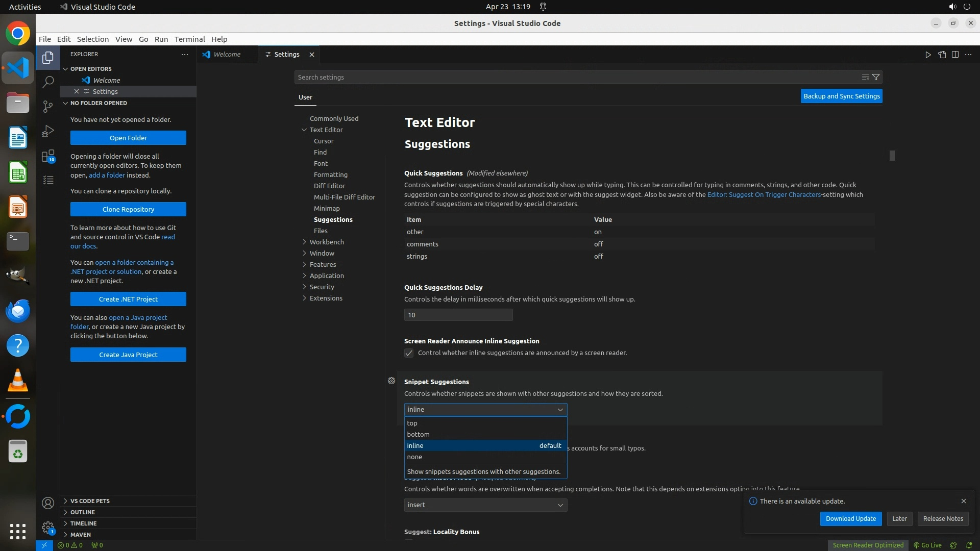Open the Terminal menu
This screenshot has height=551, width=980.
coord(189,39)
